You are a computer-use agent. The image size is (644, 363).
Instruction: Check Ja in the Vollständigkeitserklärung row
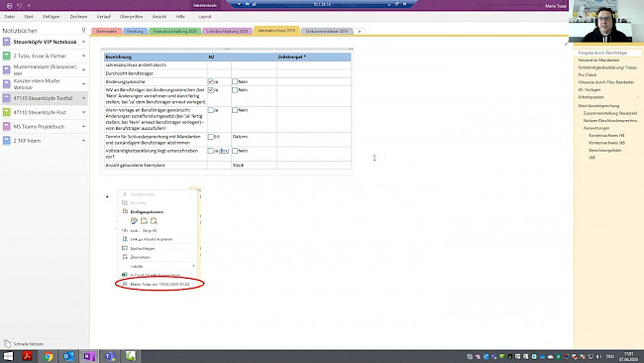(x=211, y=151)
